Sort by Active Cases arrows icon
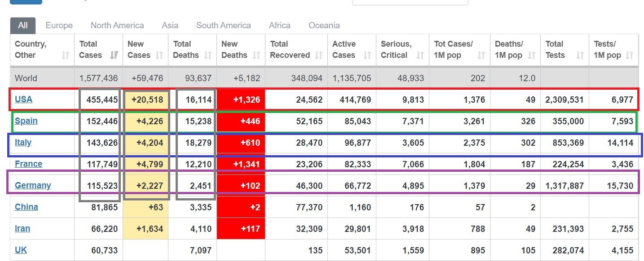This screenshot has width=644, height=261. (367, 55)
